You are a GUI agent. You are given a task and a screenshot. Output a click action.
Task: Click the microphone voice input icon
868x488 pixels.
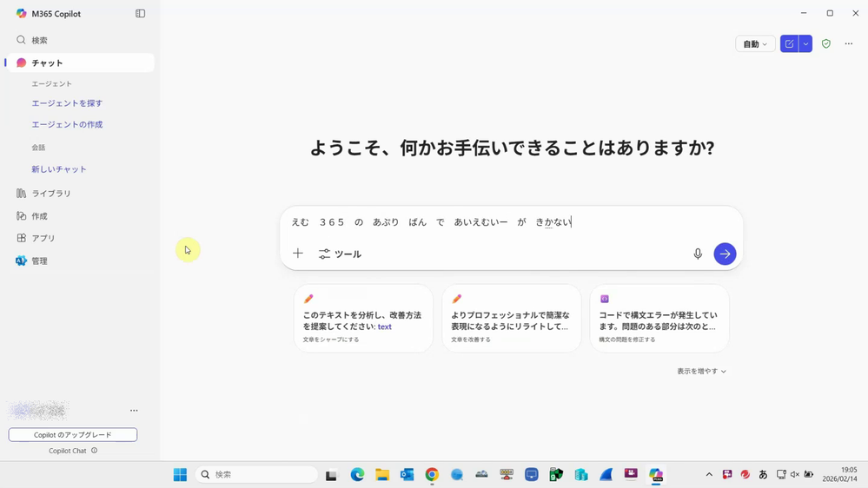click(698, 254)
